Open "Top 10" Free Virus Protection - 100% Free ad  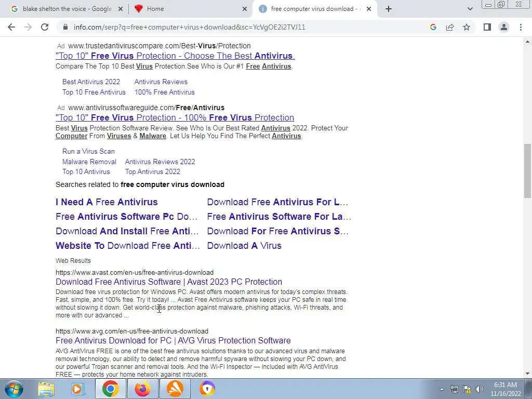pyautogui.click(x=175, y=117)
